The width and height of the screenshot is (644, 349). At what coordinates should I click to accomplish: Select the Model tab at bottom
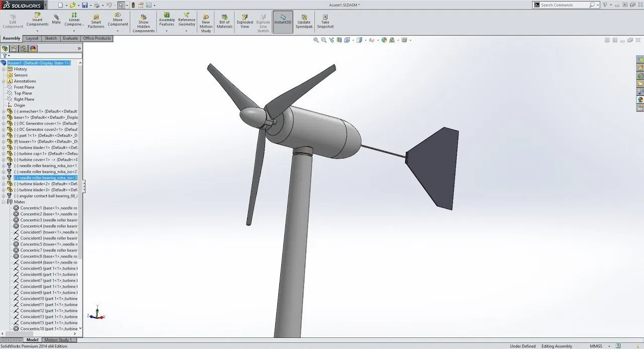pos(32,340)
